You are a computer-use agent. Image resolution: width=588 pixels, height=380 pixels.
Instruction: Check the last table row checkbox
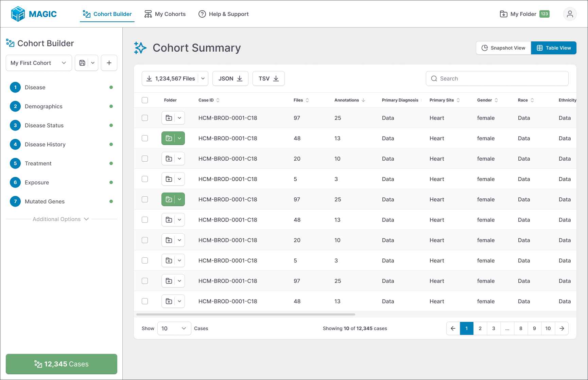tap(145, 301)
